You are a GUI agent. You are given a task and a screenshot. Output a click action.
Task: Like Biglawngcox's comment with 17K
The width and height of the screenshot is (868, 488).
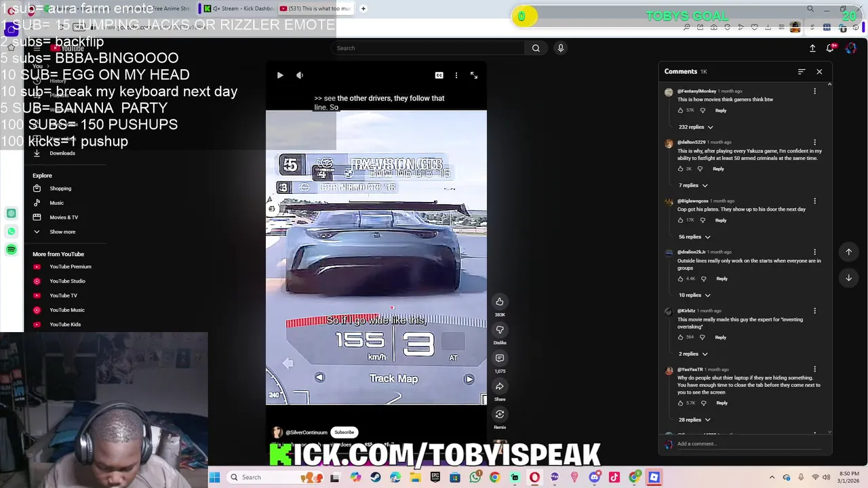click(x=681, y=220)
